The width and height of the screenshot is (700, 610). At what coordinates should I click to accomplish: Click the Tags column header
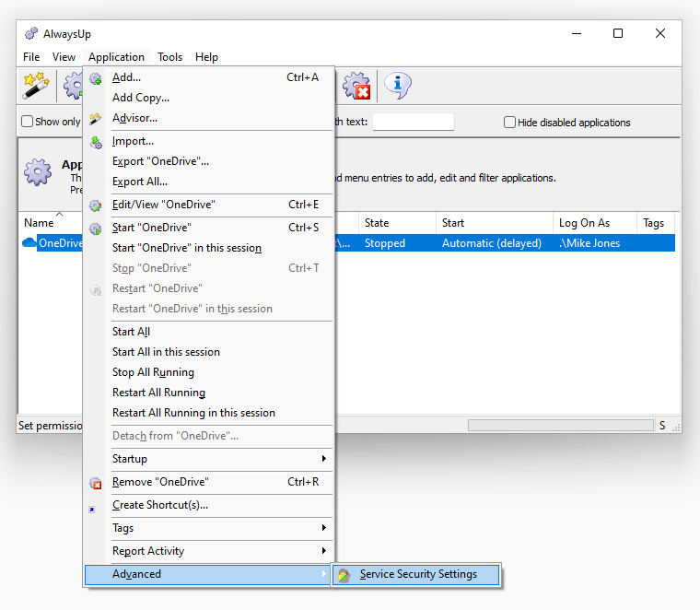656,223
